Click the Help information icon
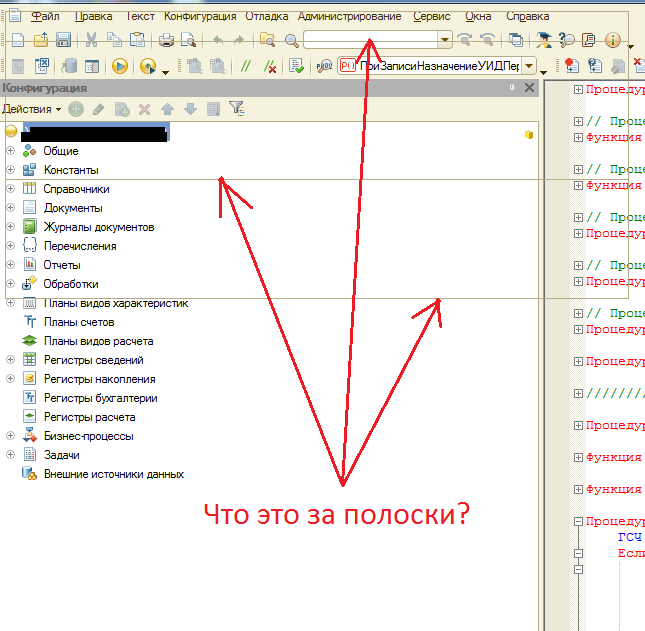This screenshot has height=631, width=645. coord(613,40)
